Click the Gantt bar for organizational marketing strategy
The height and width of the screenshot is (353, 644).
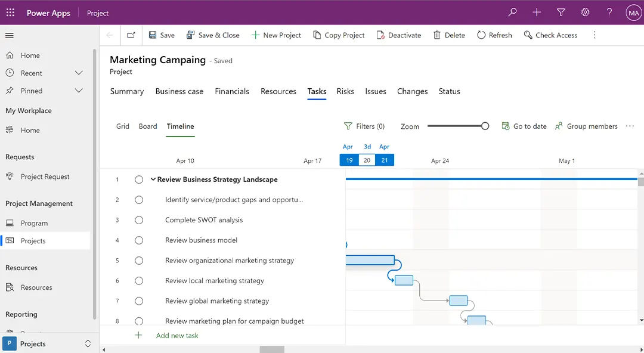(x=370, y=260)
